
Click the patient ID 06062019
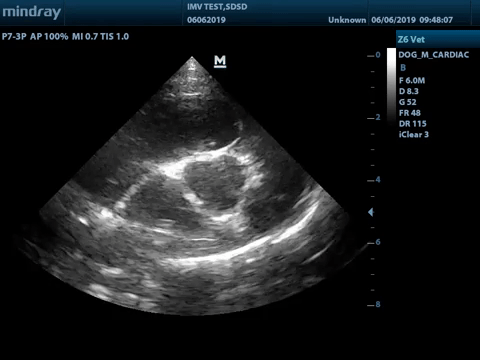(x=206, y=20)
